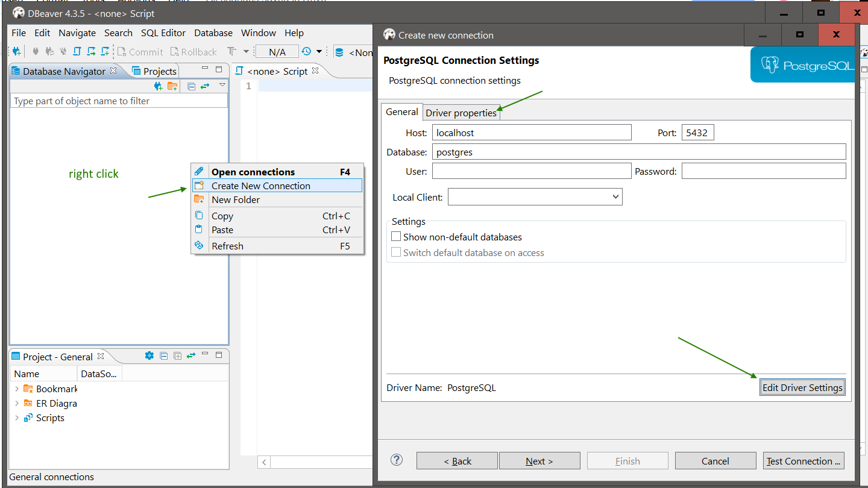This screenshot has width=868, height=488.
Task: Click the gear icon in Project - General panel
Action: coord(149,355)
